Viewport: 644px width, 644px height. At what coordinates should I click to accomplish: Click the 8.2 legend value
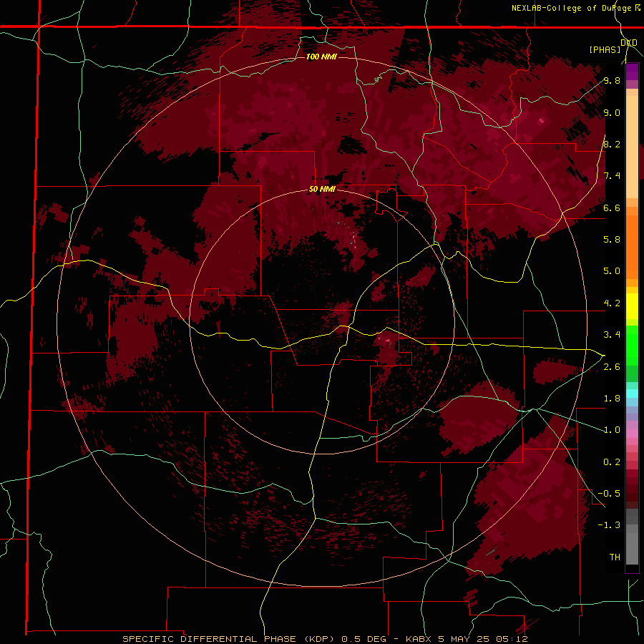(612, 144)
